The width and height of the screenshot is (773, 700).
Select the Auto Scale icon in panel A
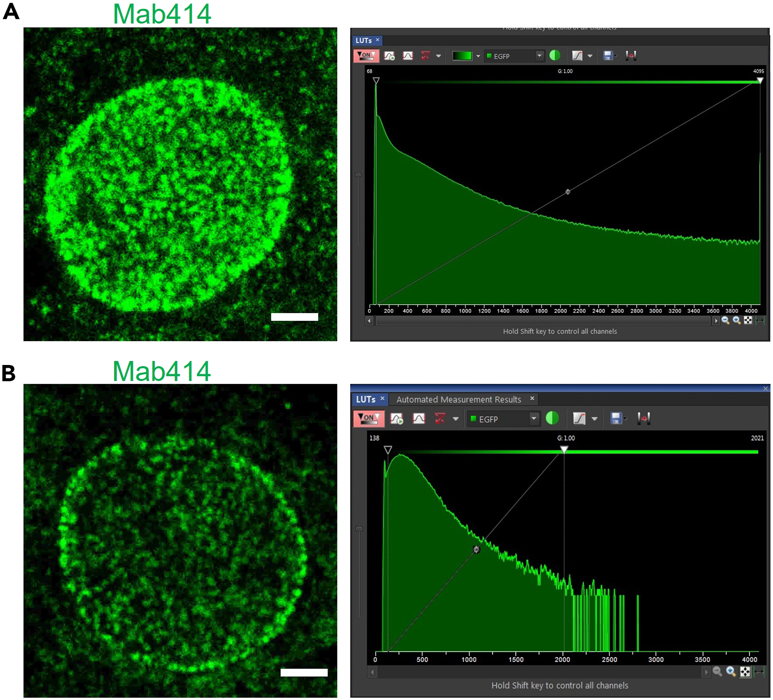(x=390, y=56)
